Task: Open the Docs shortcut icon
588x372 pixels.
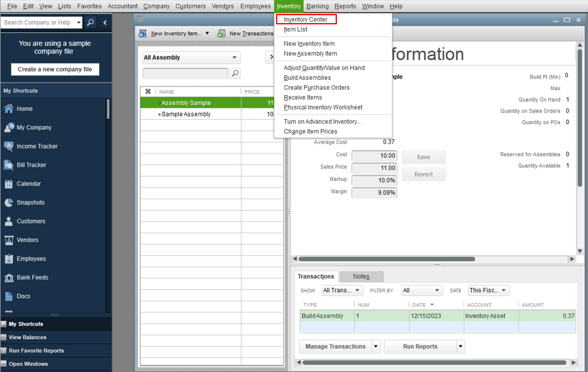Action: coord(9,296)
